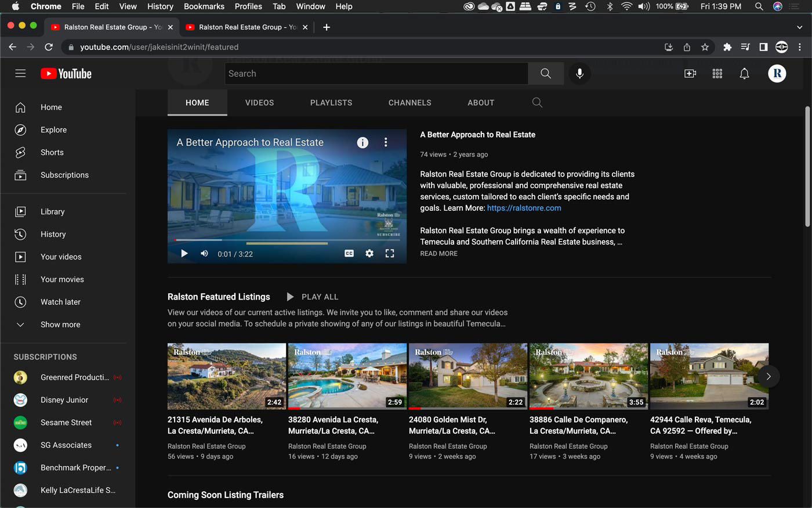
Task: Open 42944 Calle Reva video title
Action: click(x=701, y=425)
